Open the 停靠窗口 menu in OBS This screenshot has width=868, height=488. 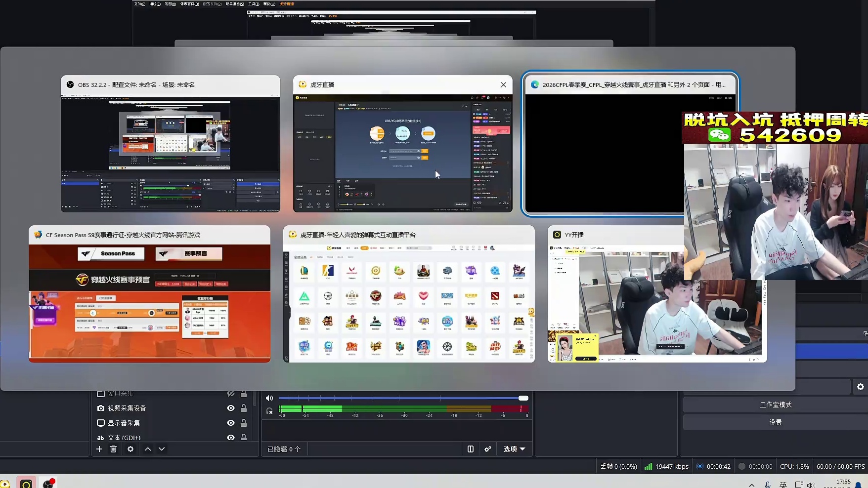(189, 4)
